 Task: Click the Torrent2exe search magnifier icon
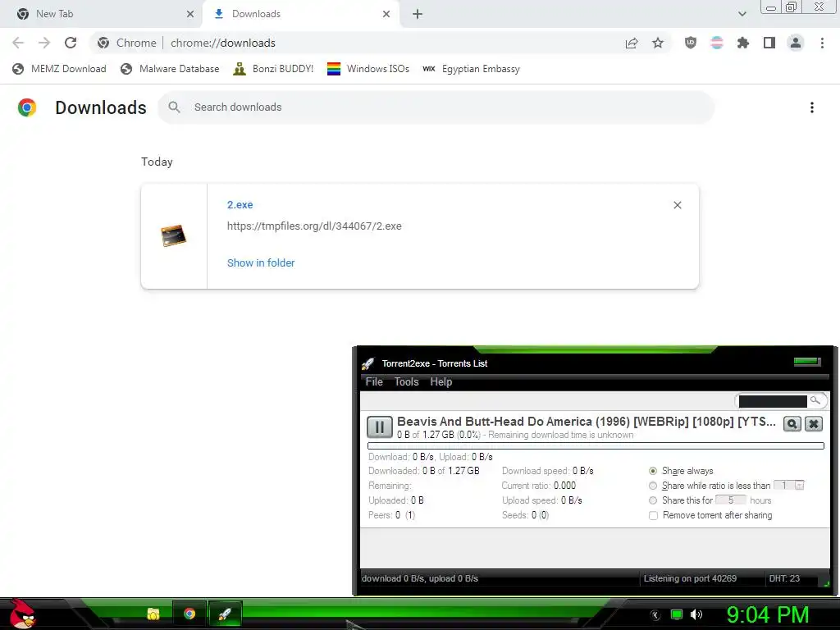pyautogui.click(x=815, y=400)
